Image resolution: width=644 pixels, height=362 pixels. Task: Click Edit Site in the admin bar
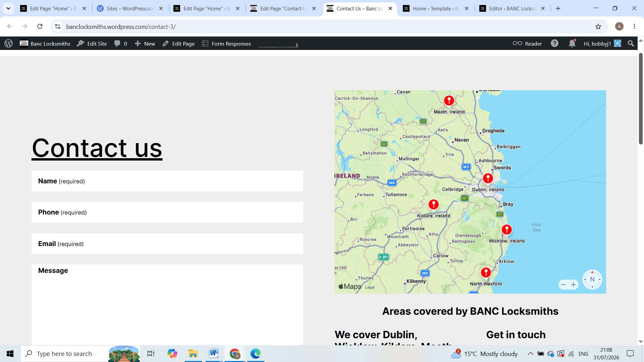[x=92, y=44]
